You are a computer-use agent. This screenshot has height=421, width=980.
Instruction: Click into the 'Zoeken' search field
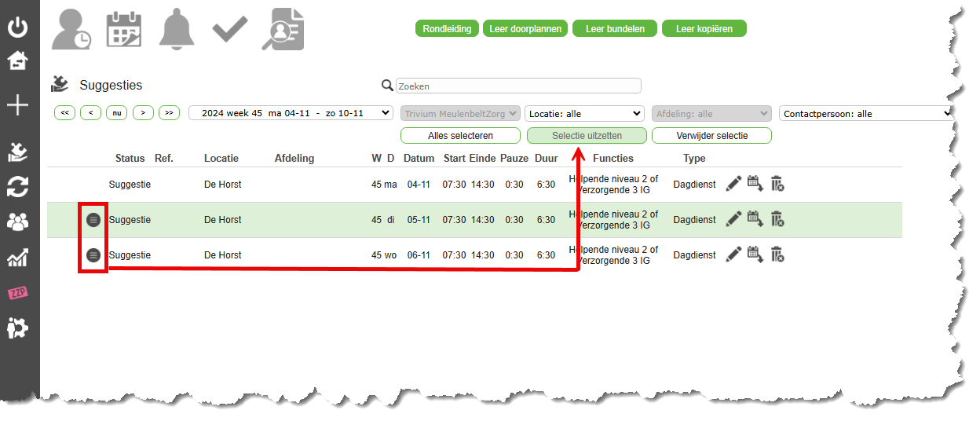(x=518, y=86)
